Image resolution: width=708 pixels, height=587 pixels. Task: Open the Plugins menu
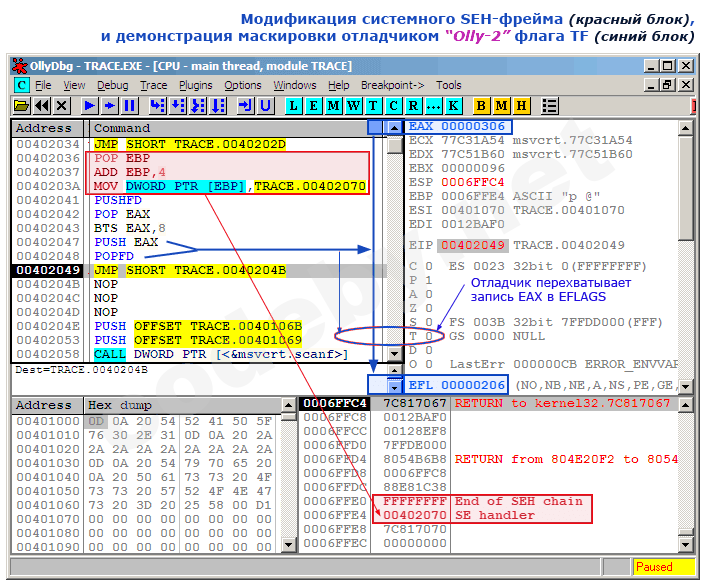pos(196,85)
